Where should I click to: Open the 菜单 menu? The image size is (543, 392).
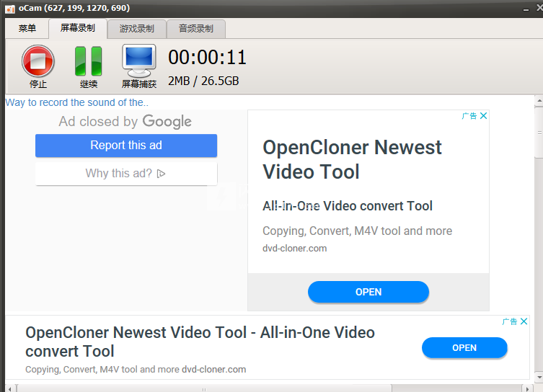tap(27, 28)
